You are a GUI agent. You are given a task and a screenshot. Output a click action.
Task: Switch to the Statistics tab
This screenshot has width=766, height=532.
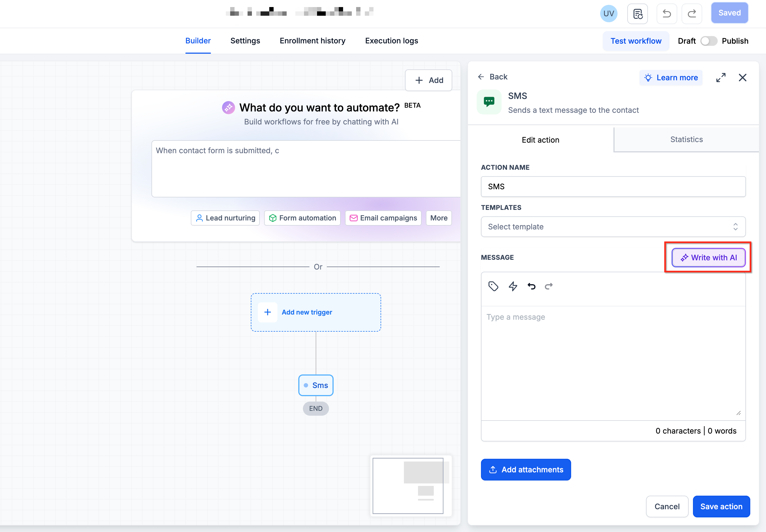click(686, 140)
